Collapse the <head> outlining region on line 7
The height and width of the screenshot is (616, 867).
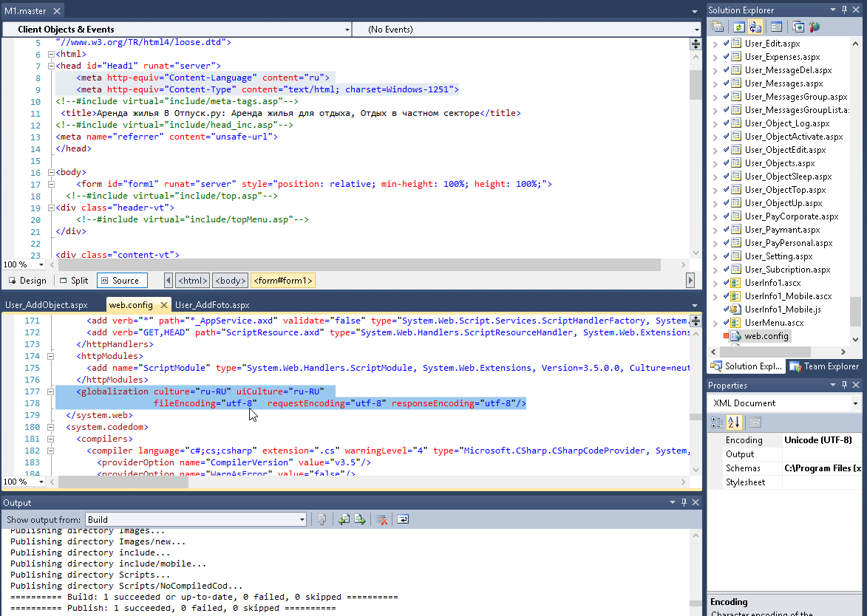tap(51, 66)
